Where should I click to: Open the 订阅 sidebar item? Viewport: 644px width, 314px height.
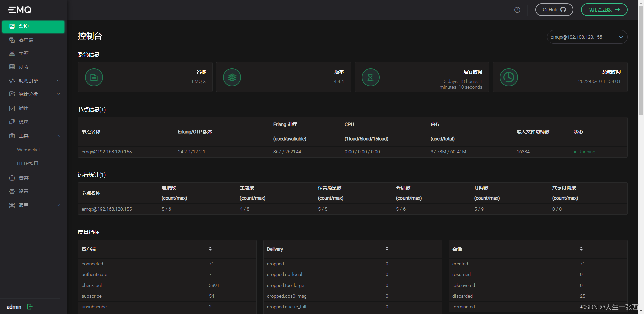[x=33, y=67]
